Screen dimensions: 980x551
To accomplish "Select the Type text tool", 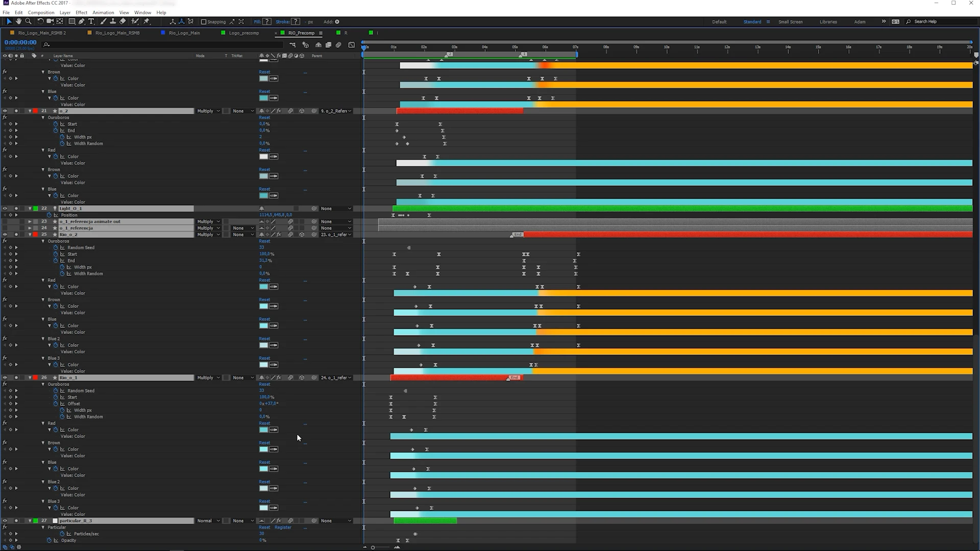I will [x=91, y=21].
